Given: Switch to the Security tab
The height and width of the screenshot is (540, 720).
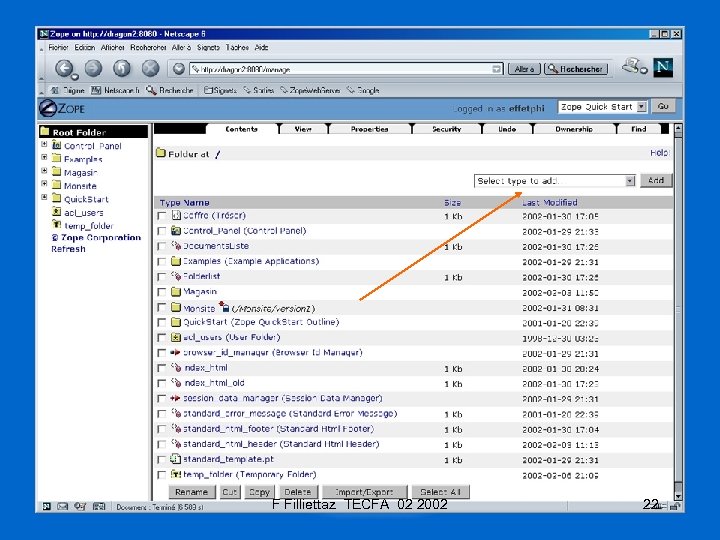Looking at the screenshot, I should click(446, 129).
